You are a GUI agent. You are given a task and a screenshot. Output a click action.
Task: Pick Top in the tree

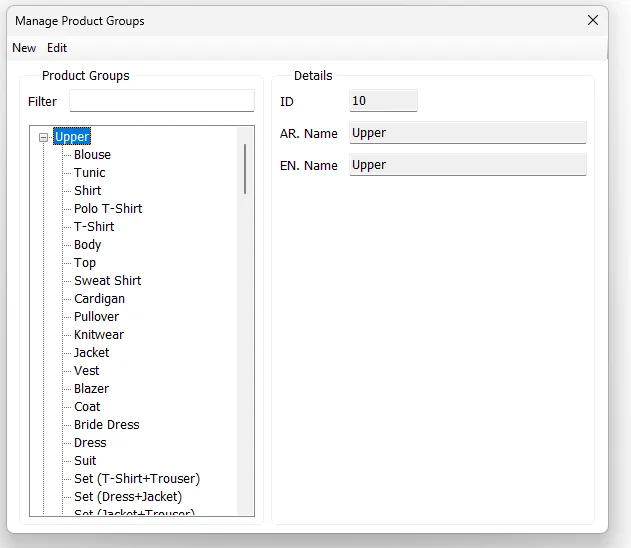click(x=85, y=263)
